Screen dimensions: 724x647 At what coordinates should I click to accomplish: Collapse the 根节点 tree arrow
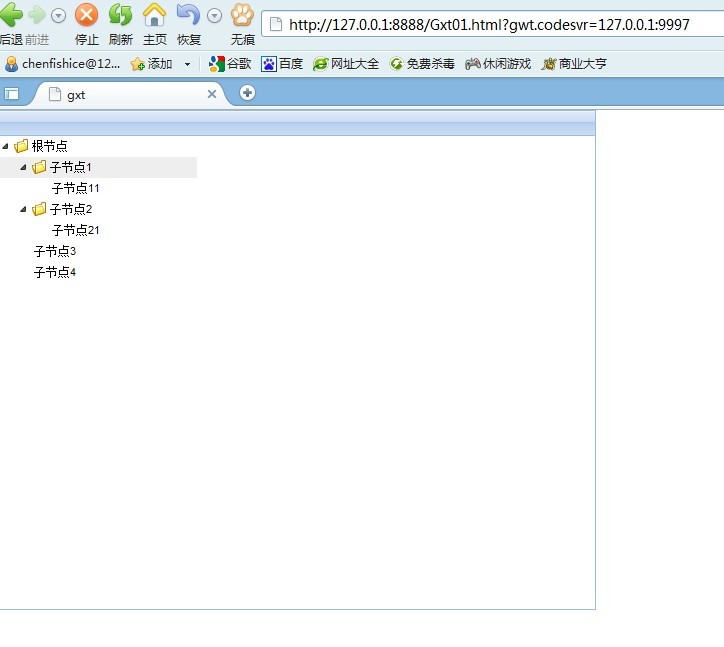pyautogui.click(x=6, y=146)
